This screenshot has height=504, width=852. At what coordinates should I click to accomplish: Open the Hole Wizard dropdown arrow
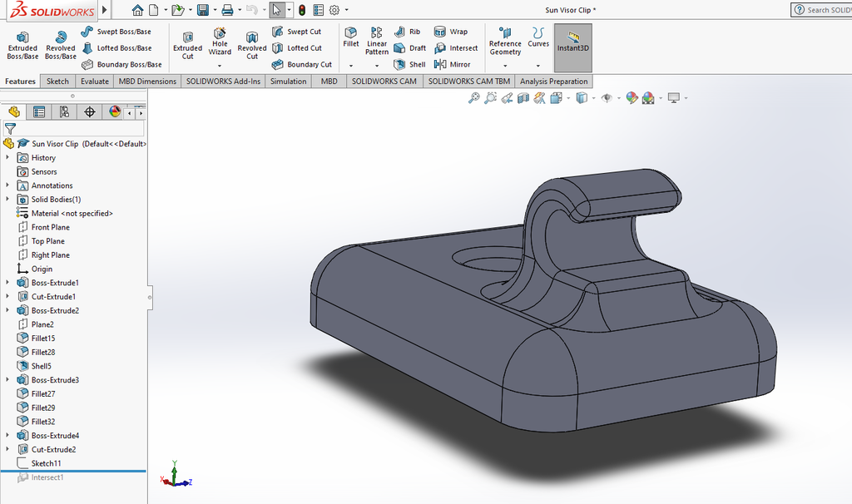tap(220, 66)
